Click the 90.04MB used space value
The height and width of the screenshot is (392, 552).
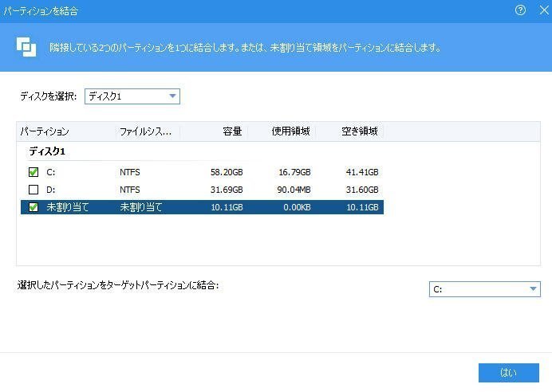[294, 190]
